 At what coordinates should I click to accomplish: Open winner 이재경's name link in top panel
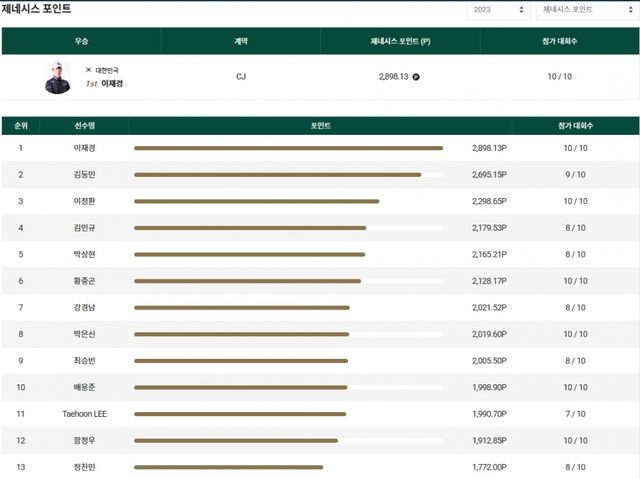[x=111, y=84]
